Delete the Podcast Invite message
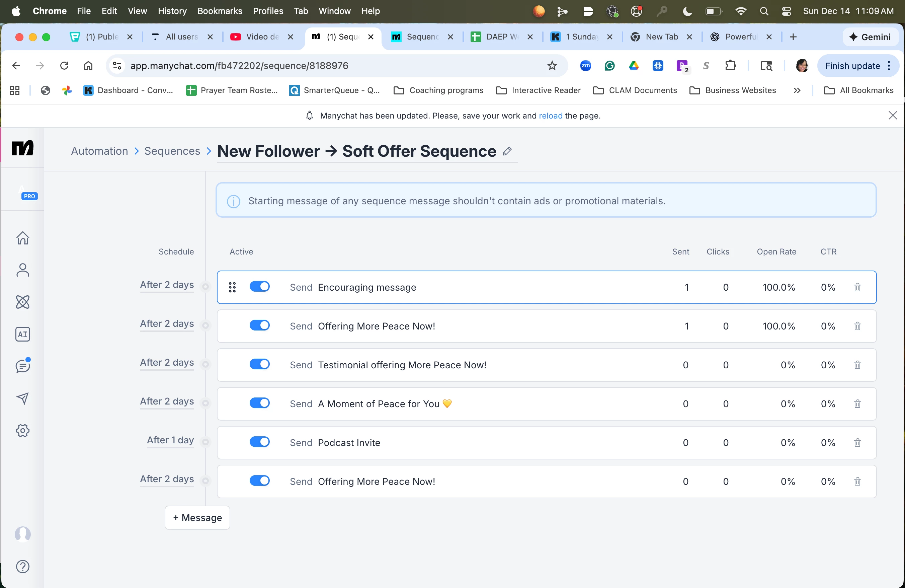Viewport: 905px width, 588px height. pyautogui.click(x=857, y=443)
